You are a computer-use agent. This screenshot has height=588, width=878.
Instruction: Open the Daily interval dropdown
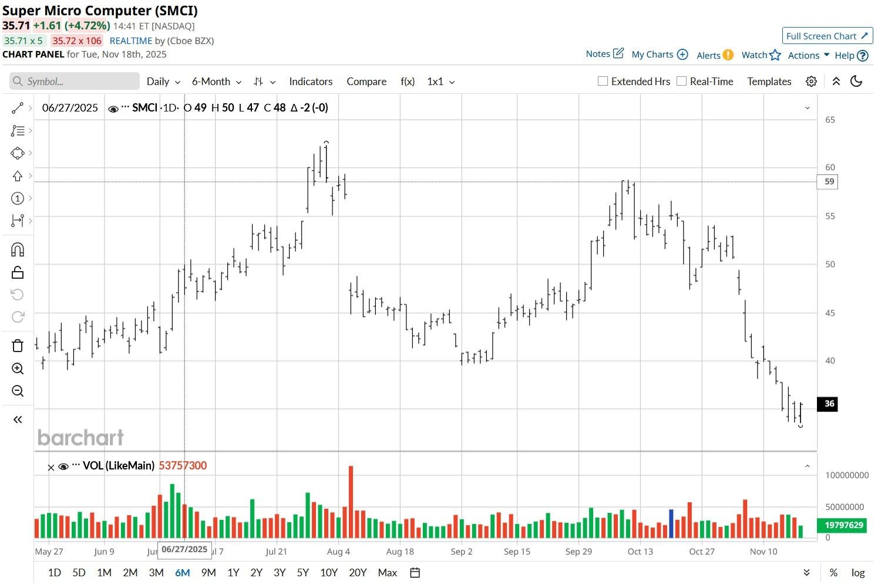coord(163,82)
